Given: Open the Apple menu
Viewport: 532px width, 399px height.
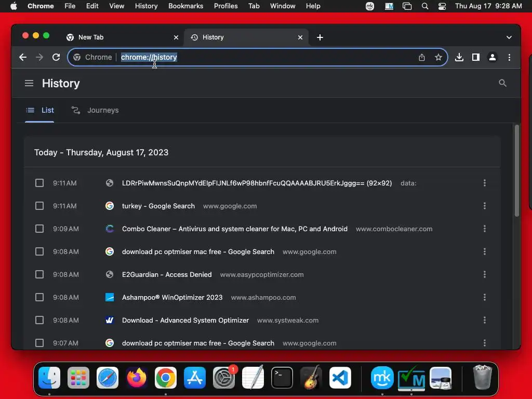Looking at the screenshot, I should point(14,6).
